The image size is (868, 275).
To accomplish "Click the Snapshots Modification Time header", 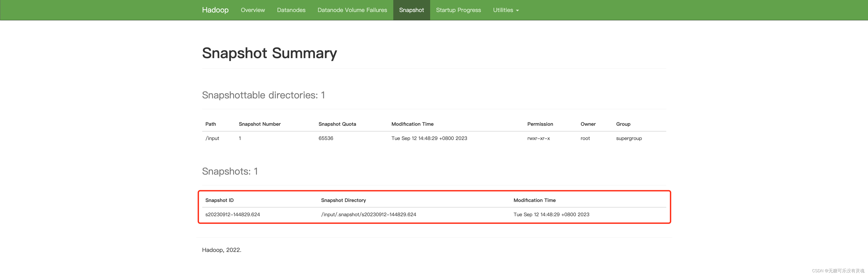I will tap(534, 200).
